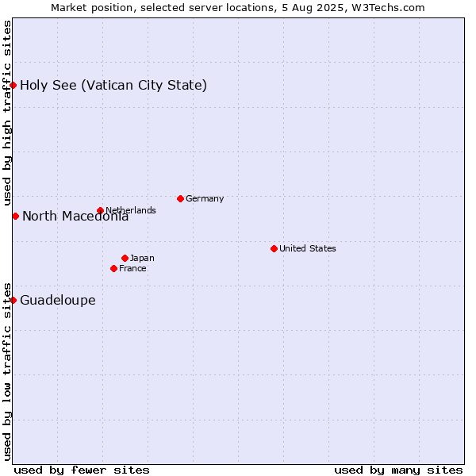The width and height of the screenshot is (476, 476).
Task: Click the 'used by many sites' axis label
Action: pos(398,470)
